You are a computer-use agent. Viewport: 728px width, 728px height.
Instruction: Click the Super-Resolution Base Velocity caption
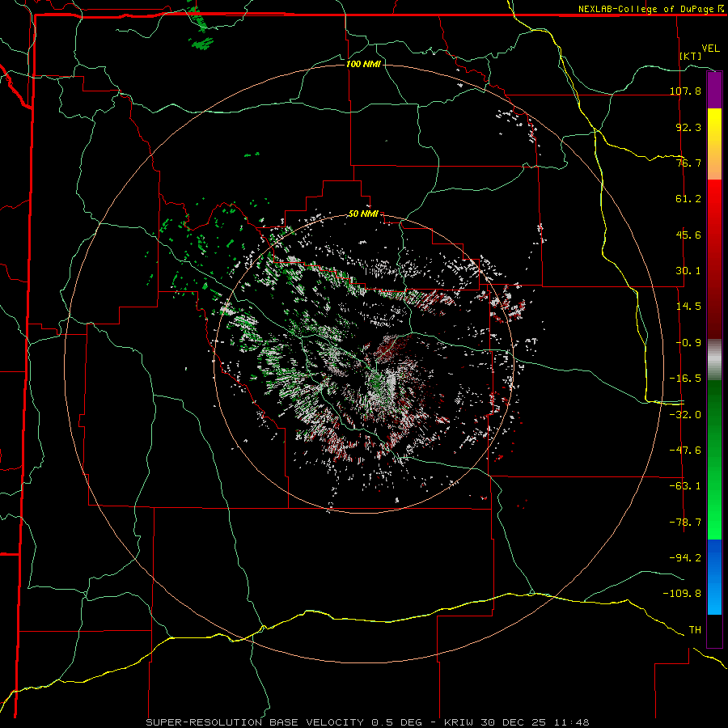368,722
